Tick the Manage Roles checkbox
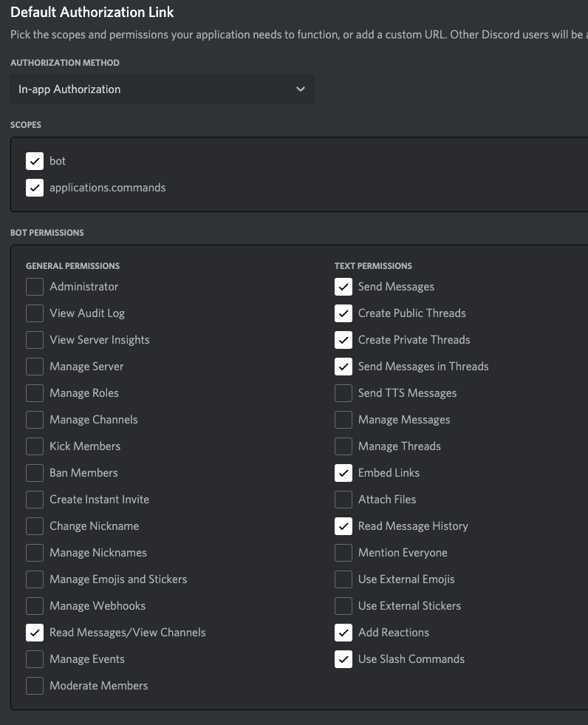This screenshot has width=588, height=725. click(35, 393)
